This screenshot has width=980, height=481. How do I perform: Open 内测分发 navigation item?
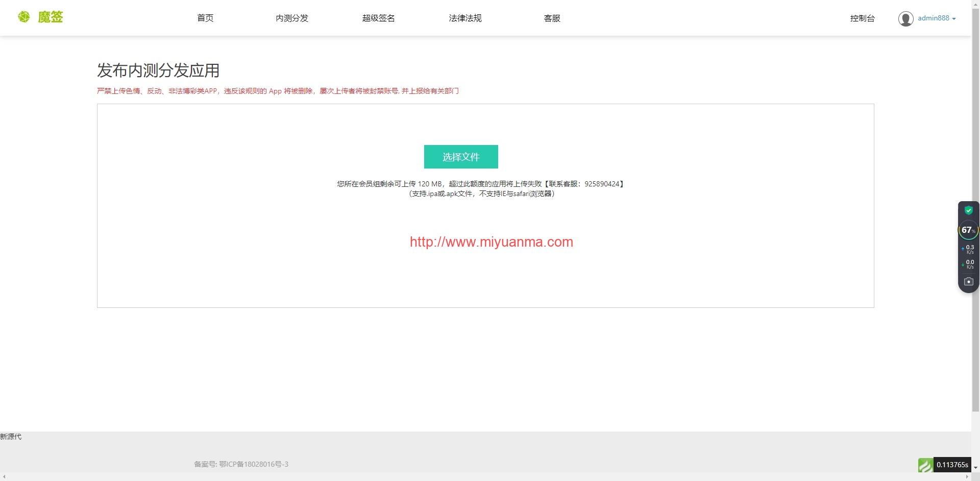click(292, 18)
